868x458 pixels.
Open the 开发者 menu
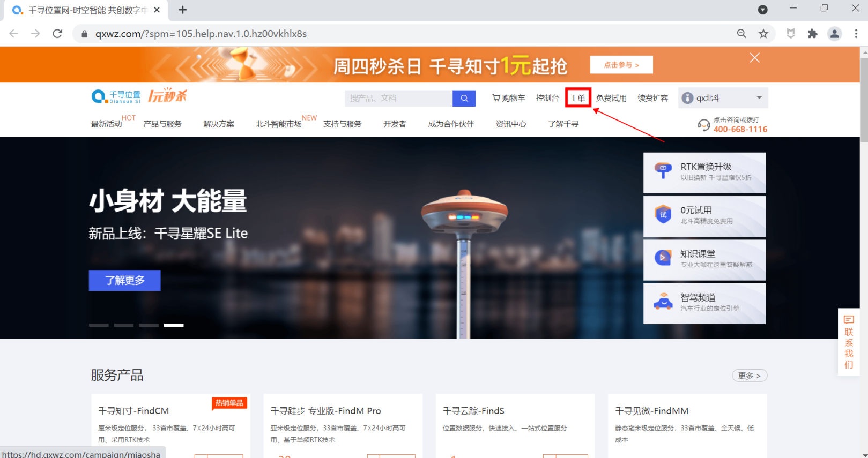click(395, 124)
